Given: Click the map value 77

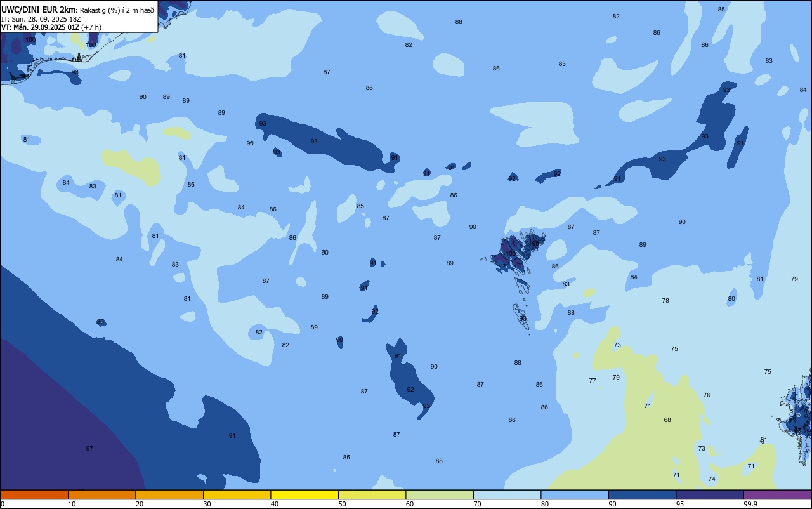Looking at the screenshot, I should point(593,381).
